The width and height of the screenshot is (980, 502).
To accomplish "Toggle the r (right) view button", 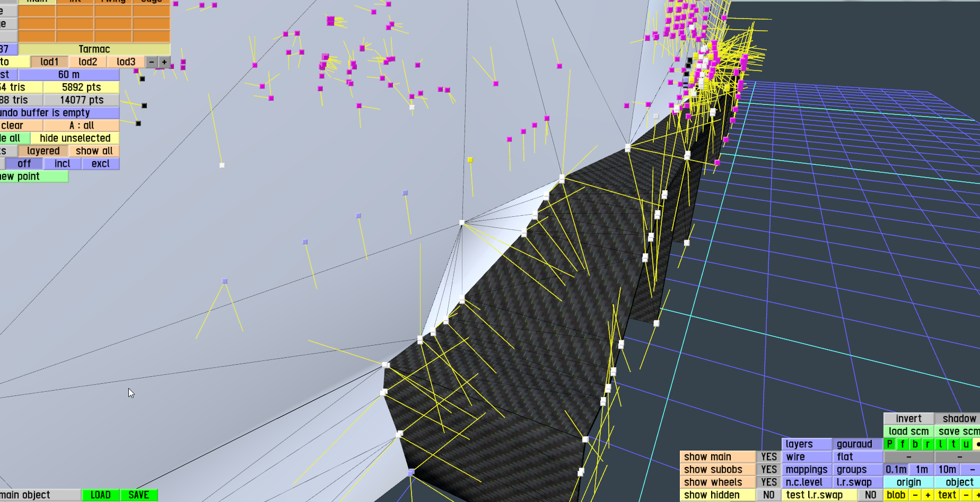I will tap(928, 444).
